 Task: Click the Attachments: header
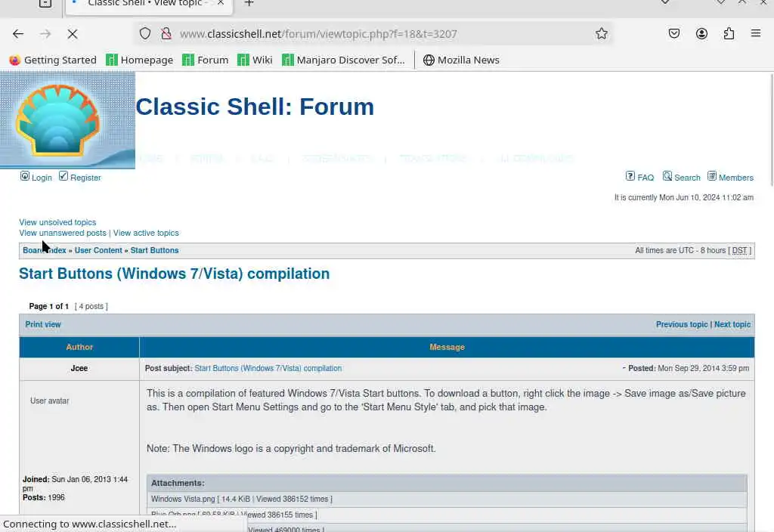[x=447, y=483]
